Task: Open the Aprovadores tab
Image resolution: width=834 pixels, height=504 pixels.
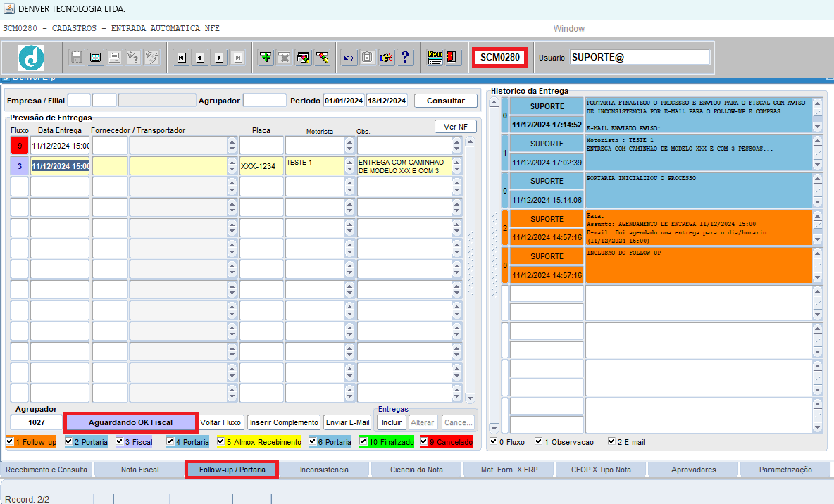Action: [694, 470]
